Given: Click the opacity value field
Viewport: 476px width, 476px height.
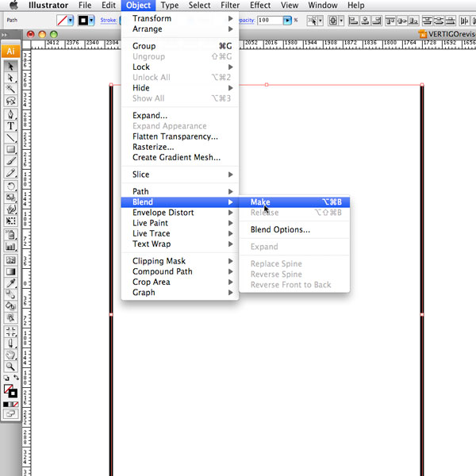Looking at the screenshot, I should tap(270, 21).
